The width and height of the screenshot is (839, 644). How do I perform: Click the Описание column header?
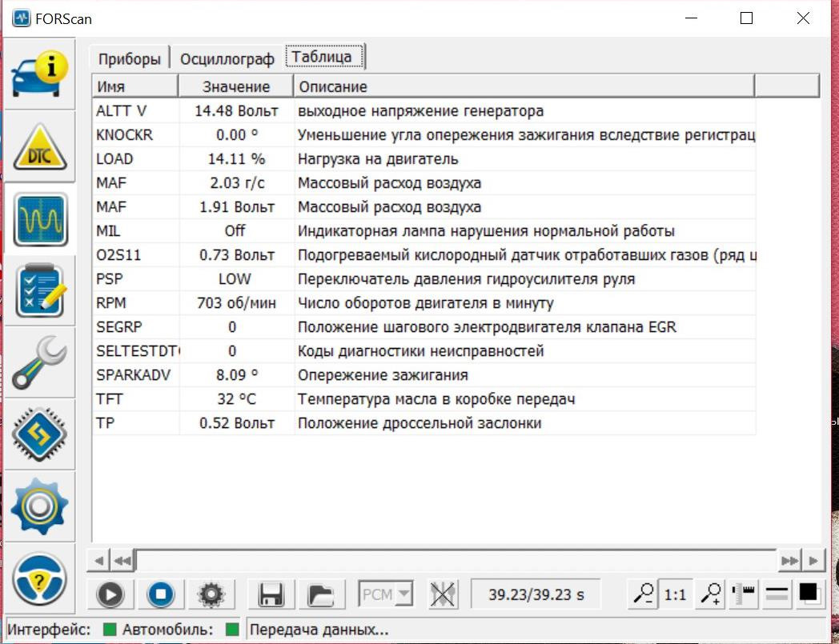tap(524, 86)
